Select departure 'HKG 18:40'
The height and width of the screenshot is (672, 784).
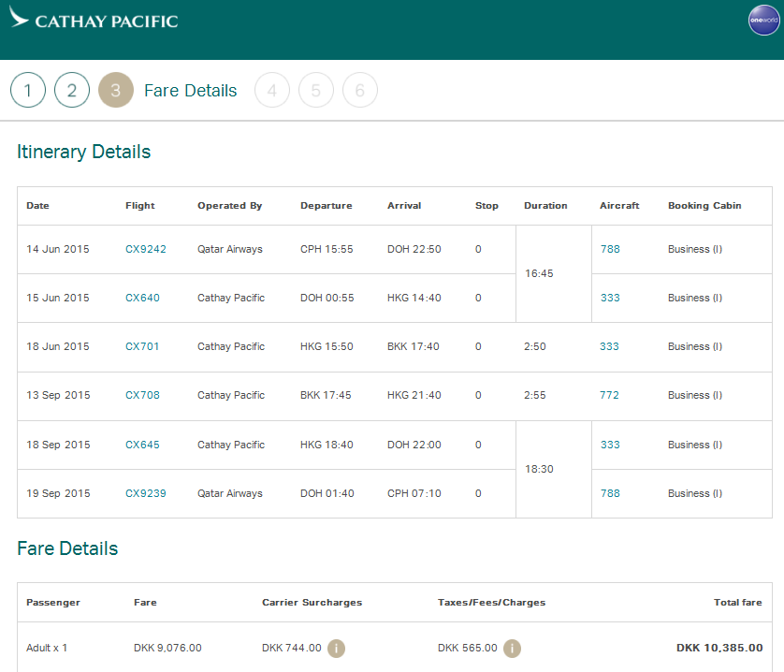[327, 445]
